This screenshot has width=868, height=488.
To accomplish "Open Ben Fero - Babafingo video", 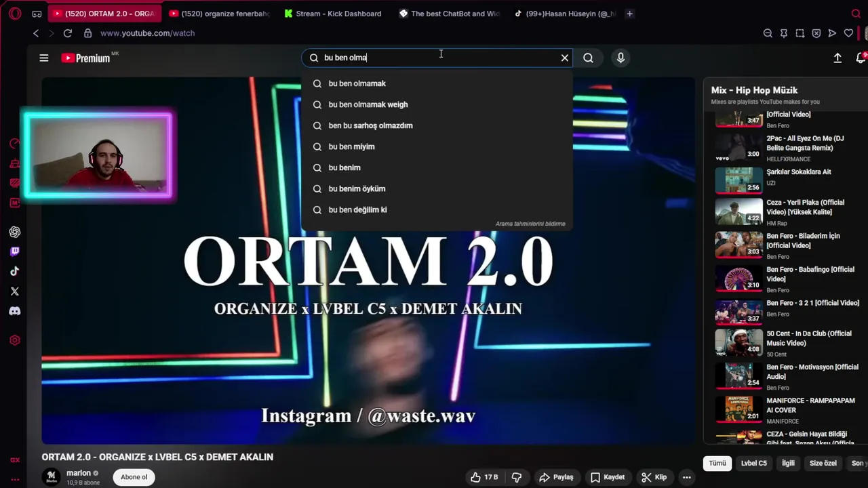I will click(x=787, y=279).
